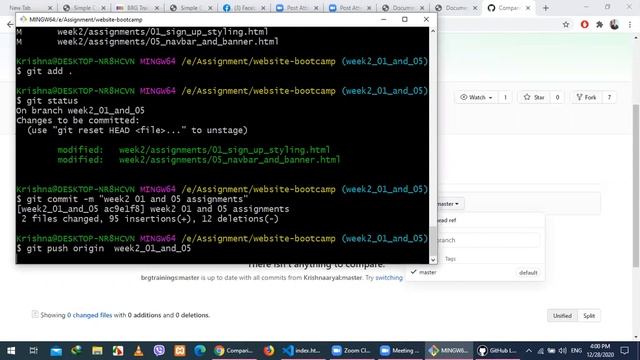The image size is (640, 360).
Task: Click the star count 0
Action: click(557, 97)
